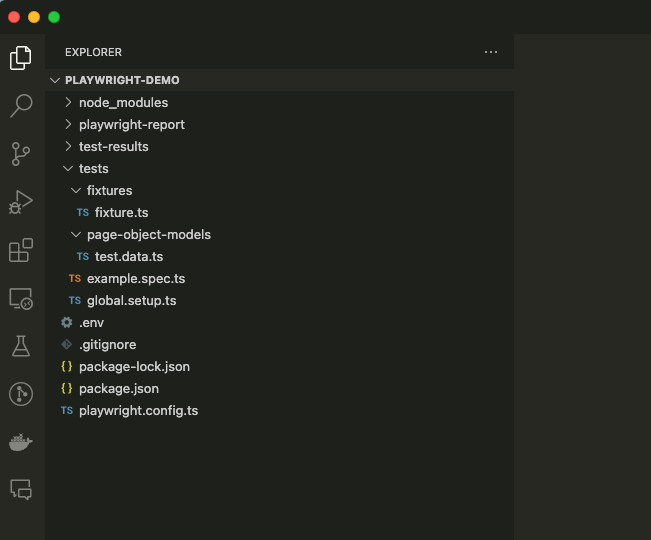Open the Testing flask icon
The height and width of the screenshot is (540, 651).
(x=21, y=346)
